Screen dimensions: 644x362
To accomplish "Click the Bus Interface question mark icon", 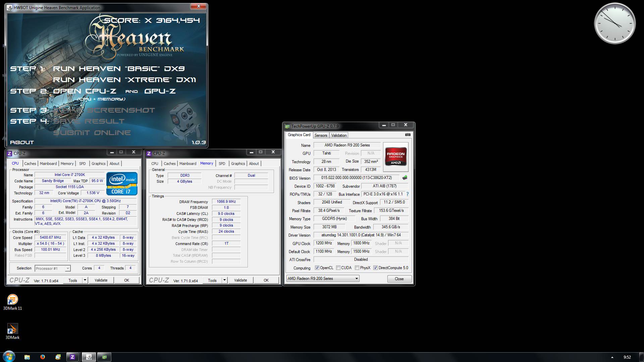I will pyautogui.click(x=408, y=194).
